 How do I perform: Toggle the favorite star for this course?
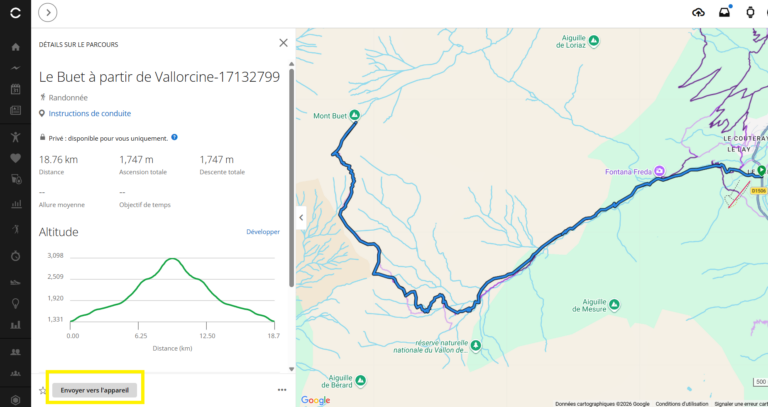click(x=43, y=390)
